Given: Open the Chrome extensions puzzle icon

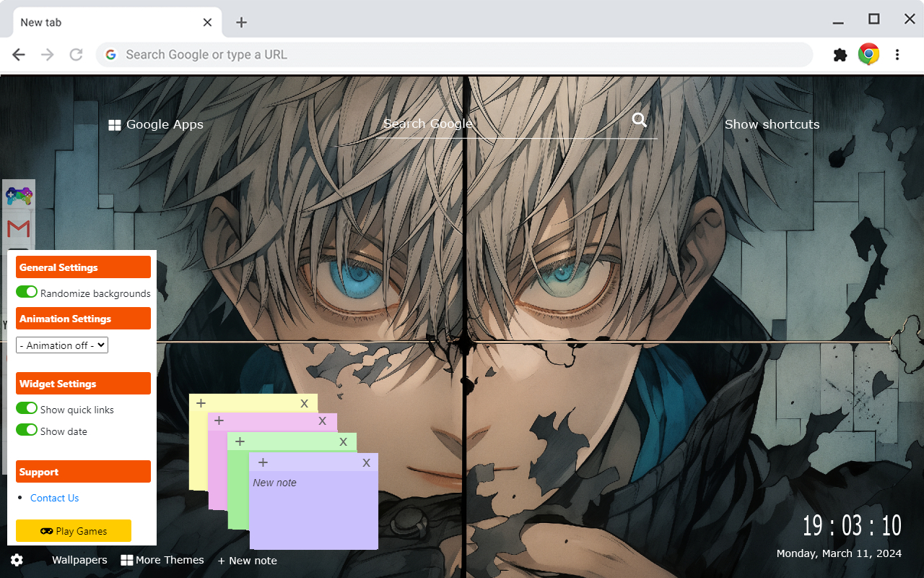Looking at the screenshot, I should coord(840,53).
